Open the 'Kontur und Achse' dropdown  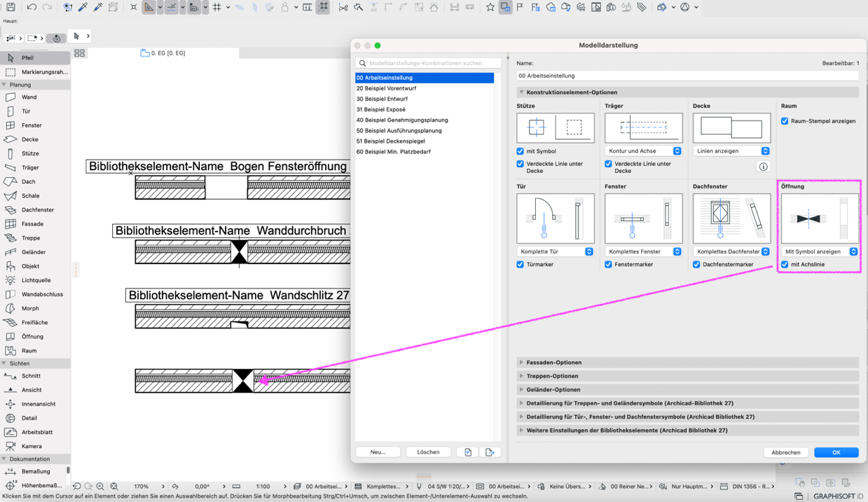click(x=643, y=151)
